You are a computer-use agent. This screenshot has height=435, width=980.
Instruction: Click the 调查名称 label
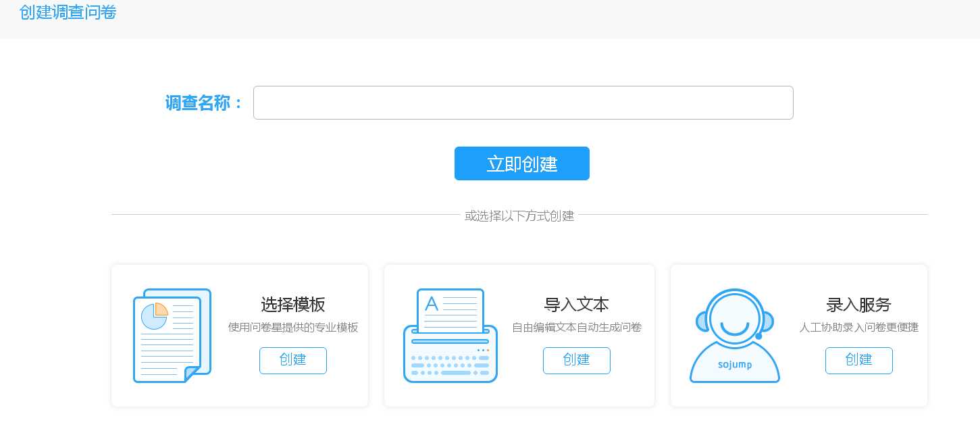[x=204, y=103]
